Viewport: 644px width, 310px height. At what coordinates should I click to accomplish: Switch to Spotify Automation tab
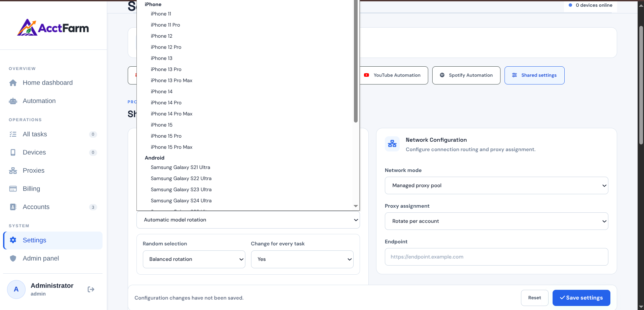tap(466, 75)
